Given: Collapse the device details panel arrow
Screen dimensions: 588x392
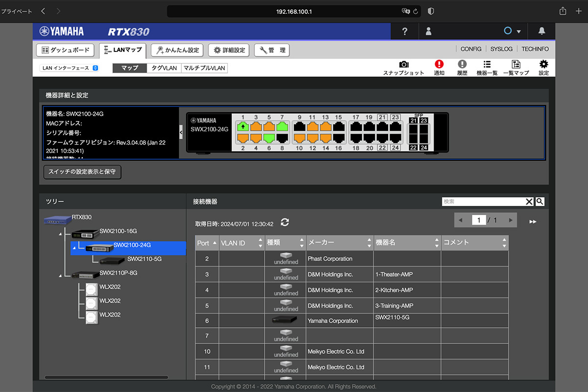Looking at the screenshot, I should point(181,132).
